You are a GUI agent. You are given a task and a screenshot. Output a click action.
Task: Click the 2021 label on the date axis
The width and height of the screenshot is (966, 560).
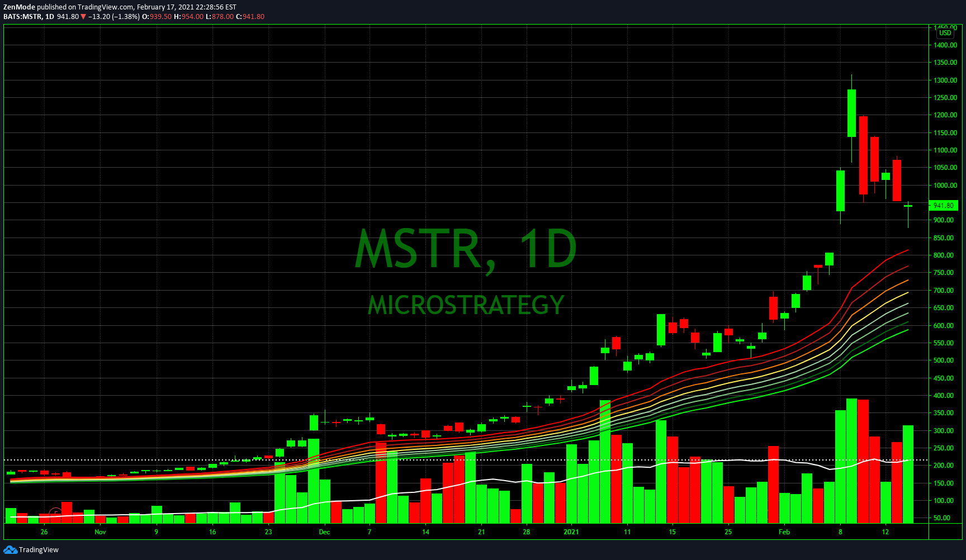point(571,532)
